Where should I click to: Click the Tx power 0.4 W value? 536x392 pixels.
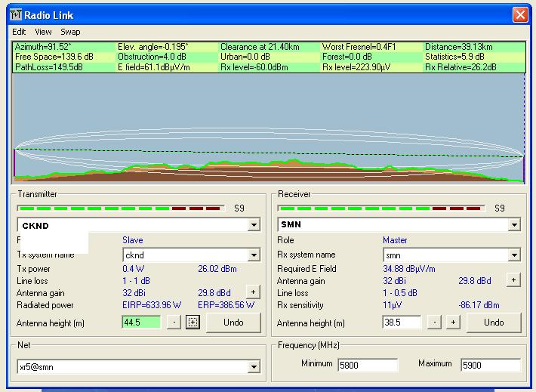134,269
